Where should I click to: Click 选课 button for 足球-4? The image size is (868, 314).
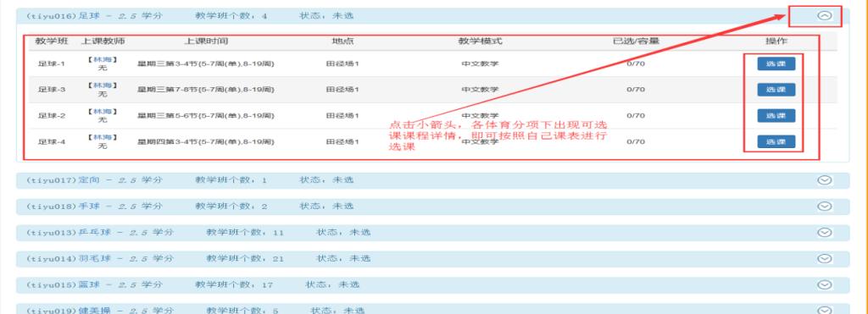pos(776,141)
